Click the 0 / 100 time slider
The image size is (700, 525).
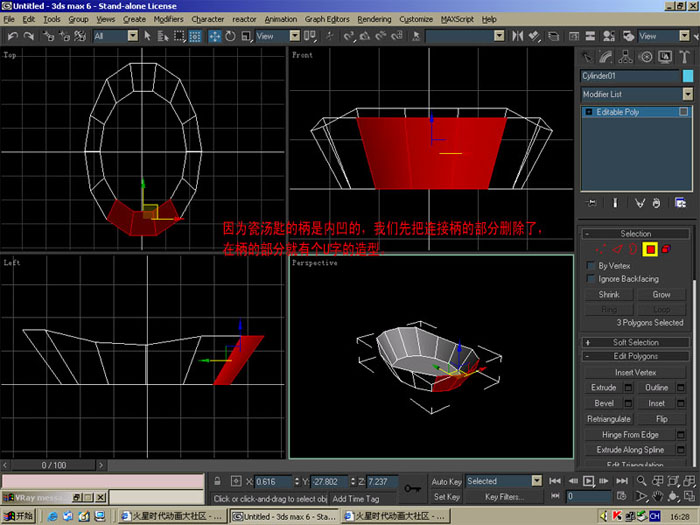coord(54,465)
